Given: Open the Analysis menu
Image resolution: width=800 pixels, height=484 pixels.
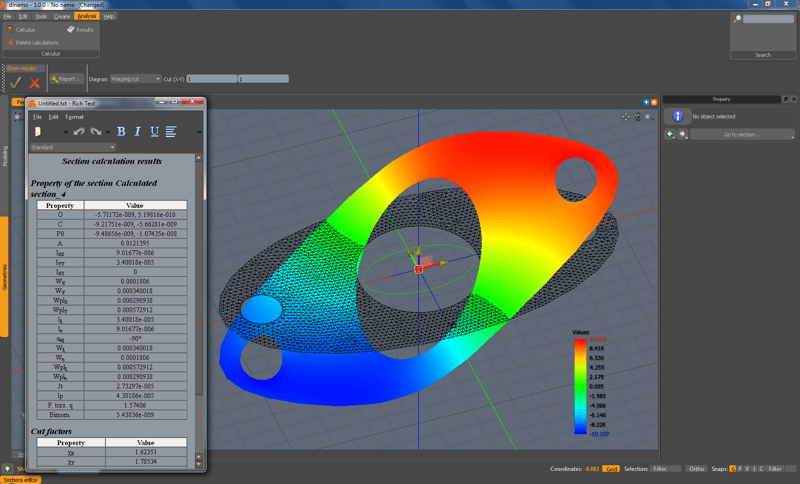Looking at the screenshot, I should (x=87, y=16).
